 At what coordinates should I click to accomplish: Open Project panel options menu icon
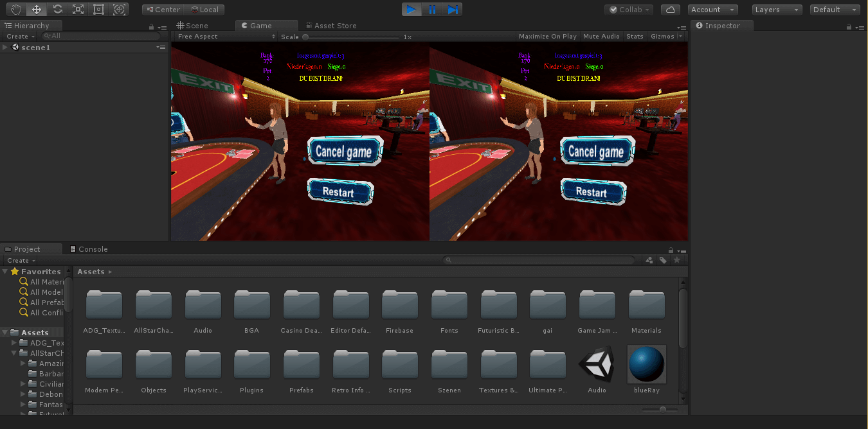(x=681, y=250)
